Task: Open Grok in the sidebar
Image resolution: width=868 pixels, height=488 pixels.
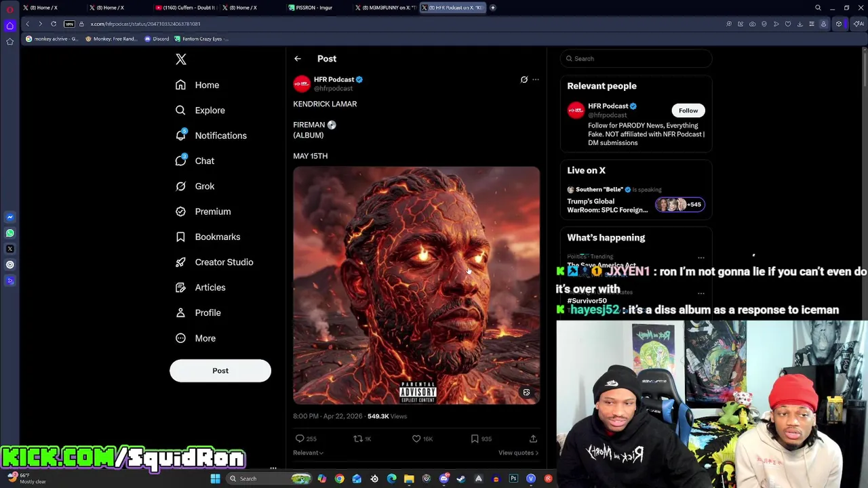Action: point(195,186)
